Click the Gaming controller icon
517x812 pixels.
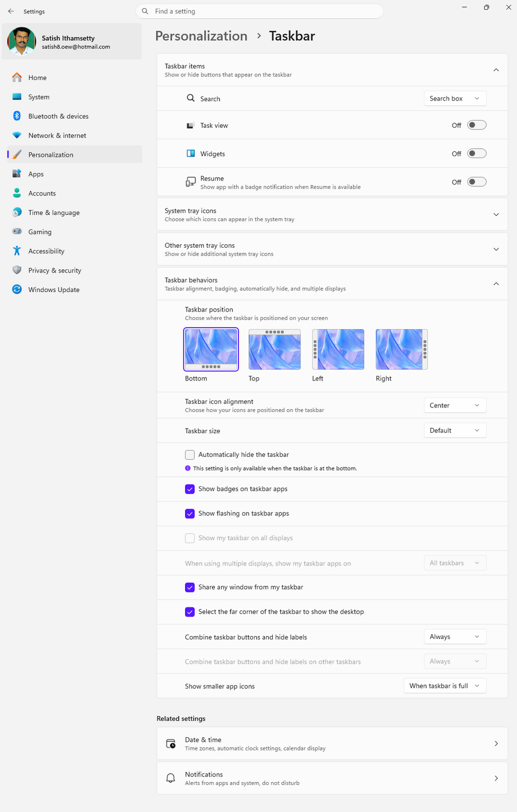pos(17,232)
